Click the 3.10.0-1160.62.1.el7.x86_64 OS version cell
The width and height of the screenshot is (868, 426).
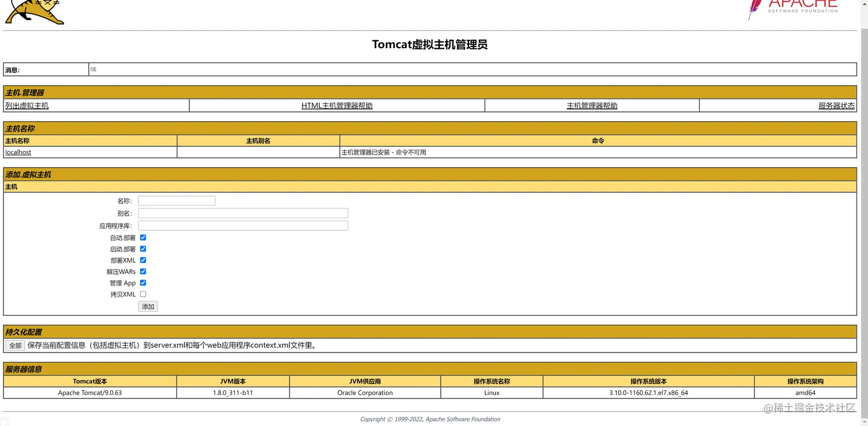click(649, 393)
